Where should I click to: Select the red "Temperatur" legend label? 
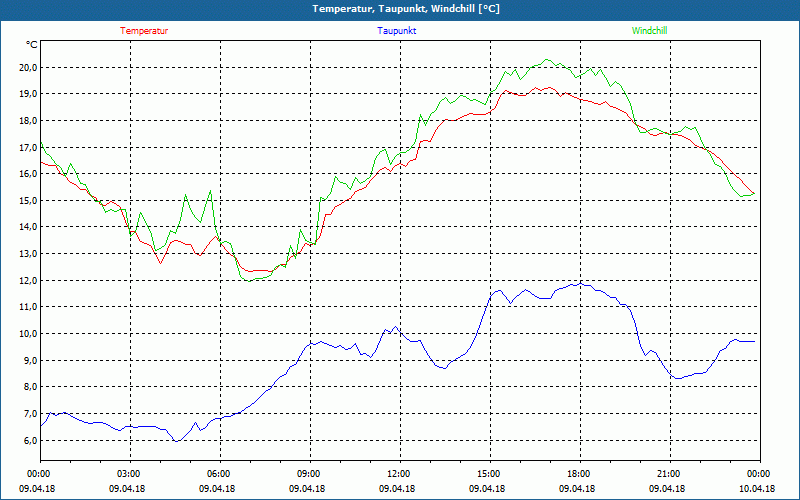(144, 31)
